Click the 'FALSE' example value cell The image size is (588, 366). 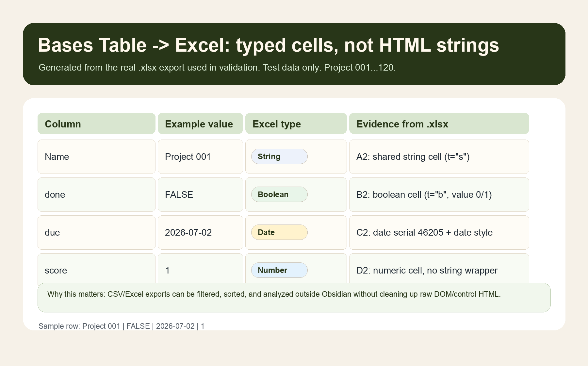click(x=200, y=195)
